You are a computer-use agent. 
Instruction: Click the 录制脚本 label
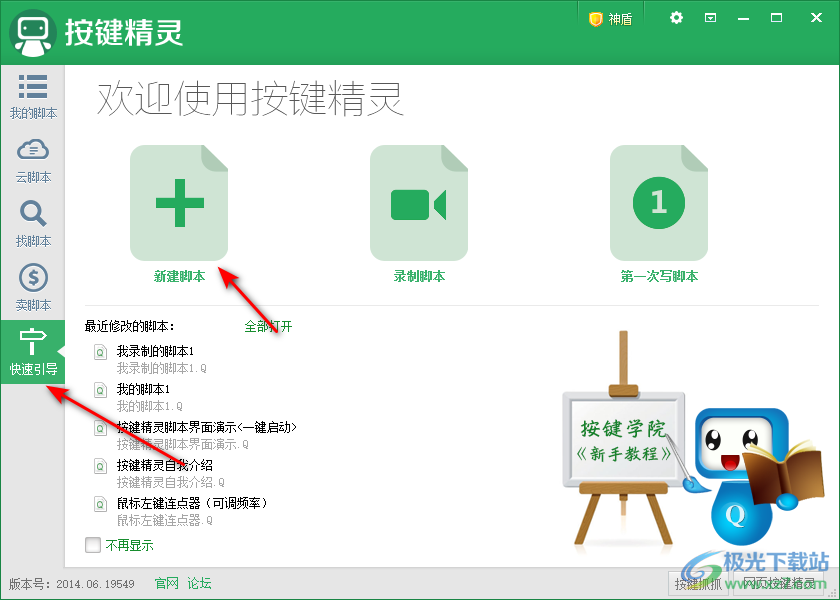click(419, 276)
